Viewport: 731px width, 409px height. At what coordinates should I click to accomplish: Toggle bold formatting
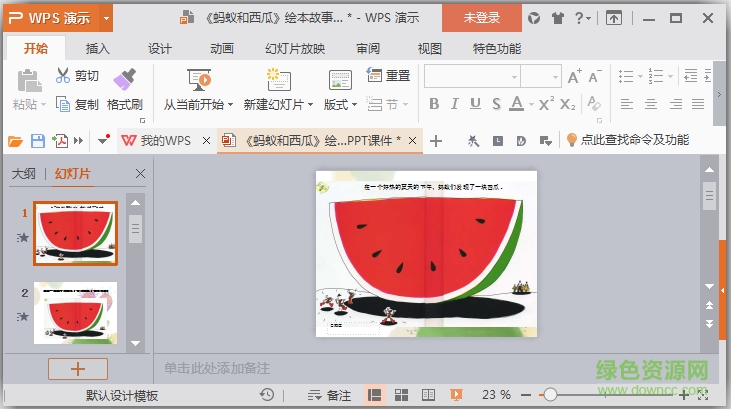point(434,104)
